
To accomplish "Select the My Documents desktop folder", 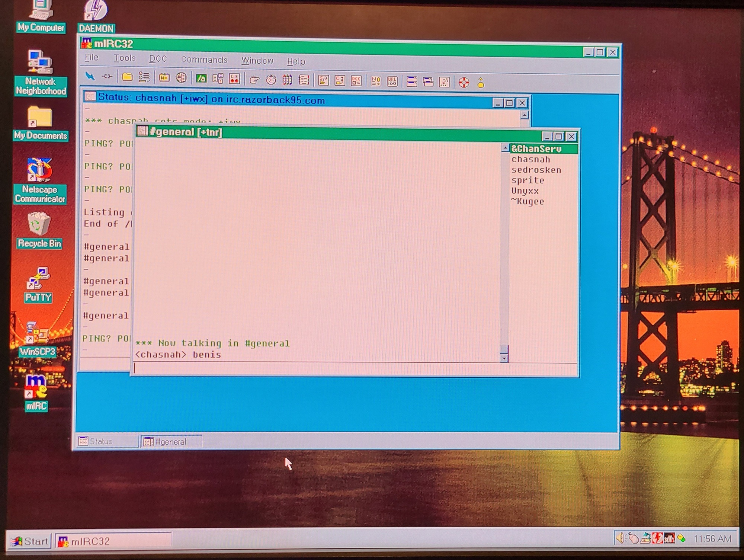I will [40, 124].
